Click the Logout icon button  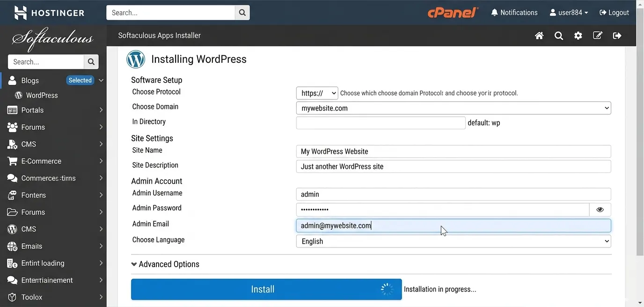point(603,13)
